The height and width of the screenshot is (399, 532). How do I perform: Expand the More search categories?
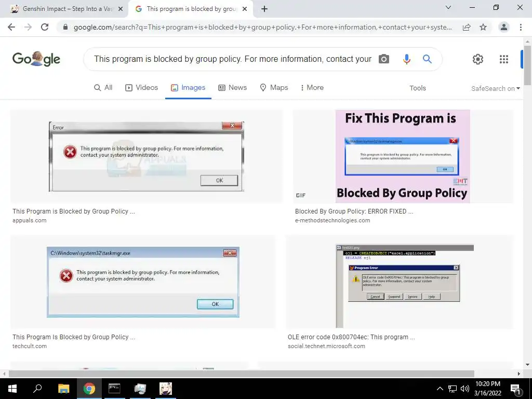[312, 87]
